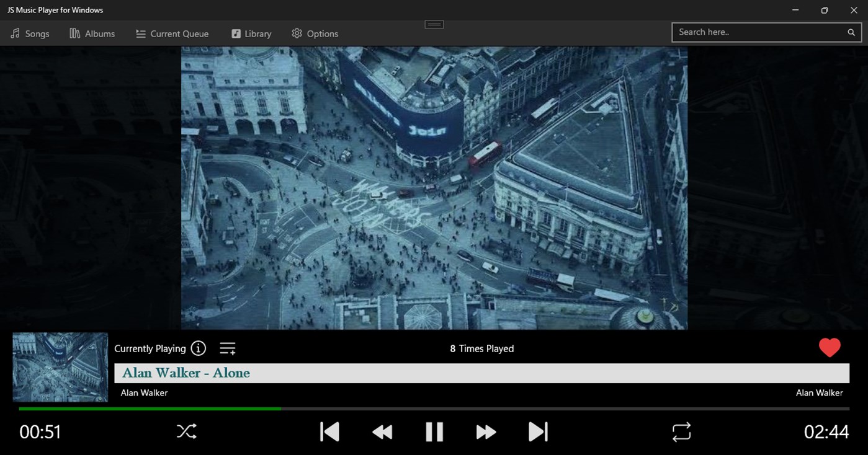
Task: Show song information details
Action: tap(198, 348)
